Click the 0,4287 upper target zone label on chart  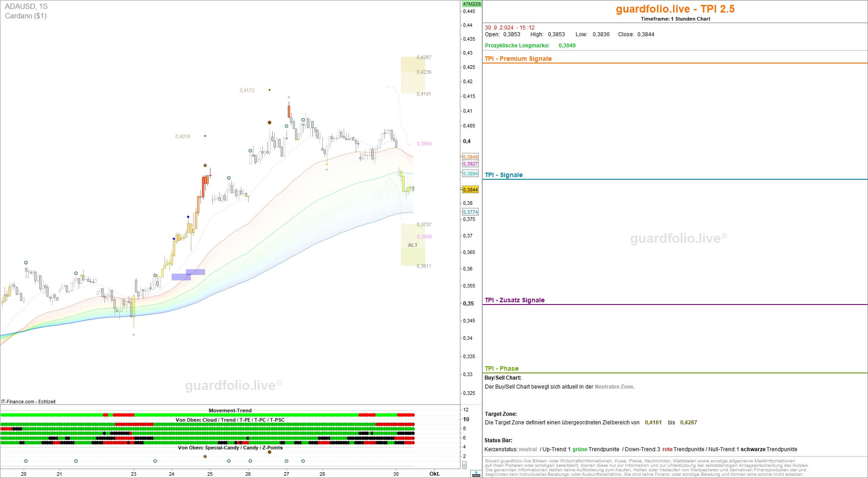[424, 57]
